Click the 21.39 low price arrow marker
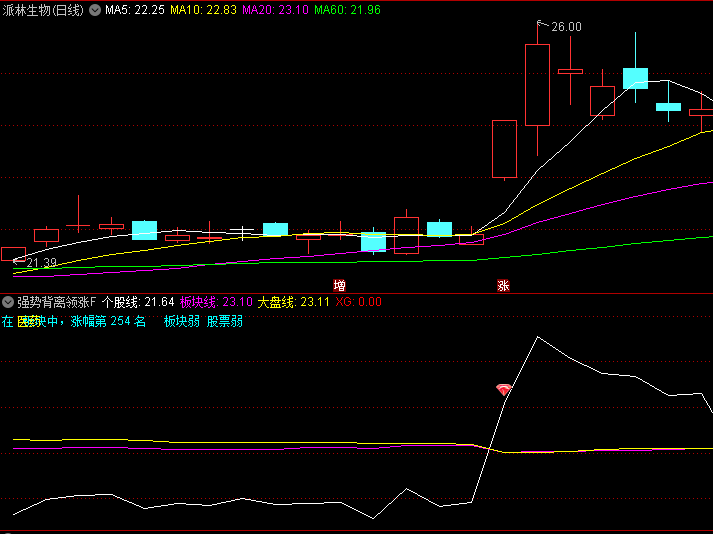 coord(36,263)
